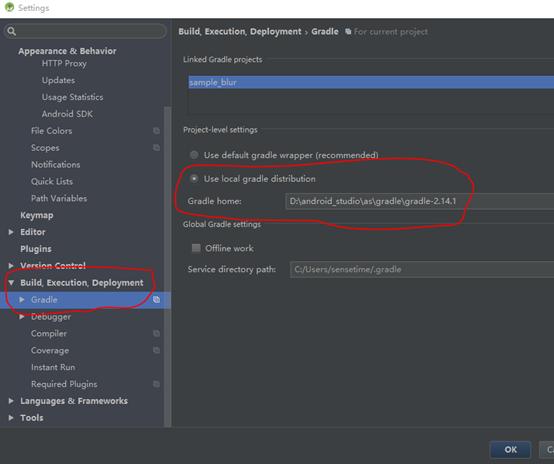This screenshot has width=554, height=464.
Task: Select sample_blur linked Gradle project
Action: coord(371,82)
